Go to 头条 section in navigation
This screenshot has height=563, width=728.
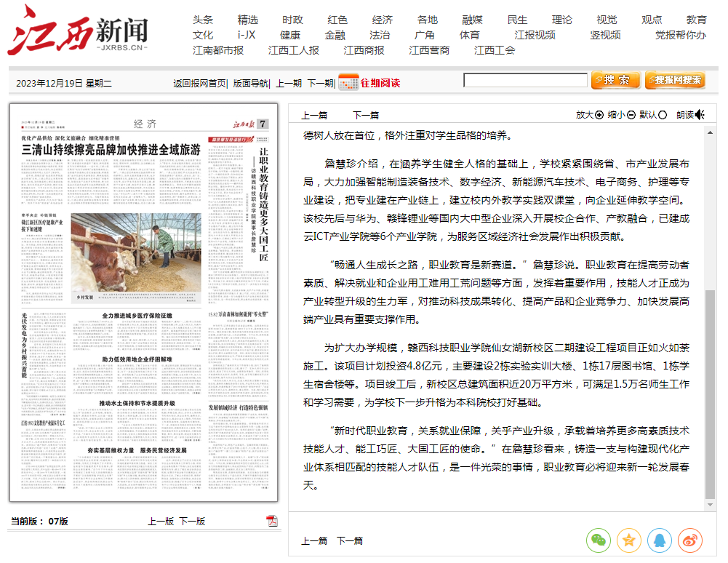point(203,20)
